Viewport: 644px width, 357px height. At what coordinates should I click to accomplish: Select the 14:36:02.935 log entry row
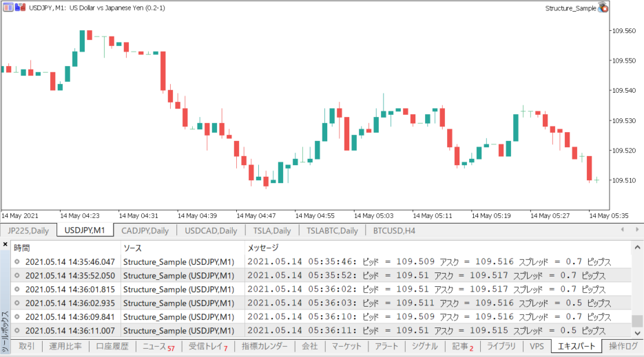[70, 303]
